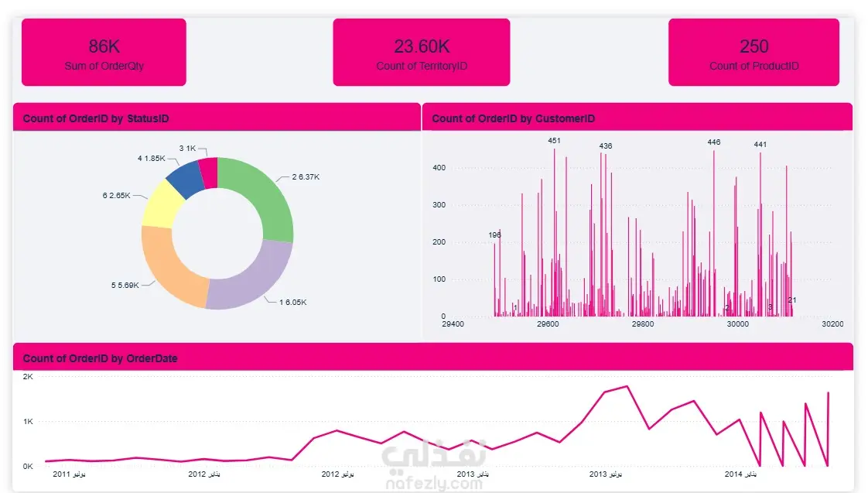Select the 250 Count of ProductID card

pyautogui.click(x=754, y=52)
